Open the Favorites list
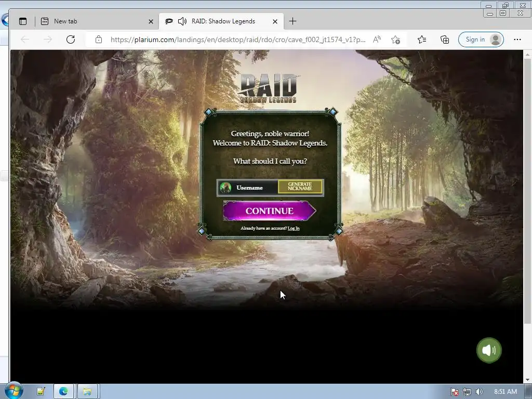 (x=422, y=39)
